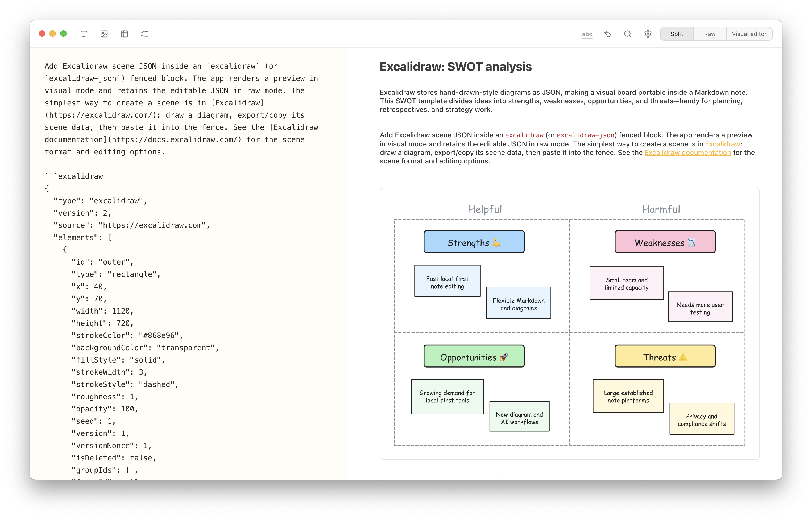This screenshot has width=812, height=519.
Task: Click the "fillStyle": "solid" line
Action: point(118,360)
